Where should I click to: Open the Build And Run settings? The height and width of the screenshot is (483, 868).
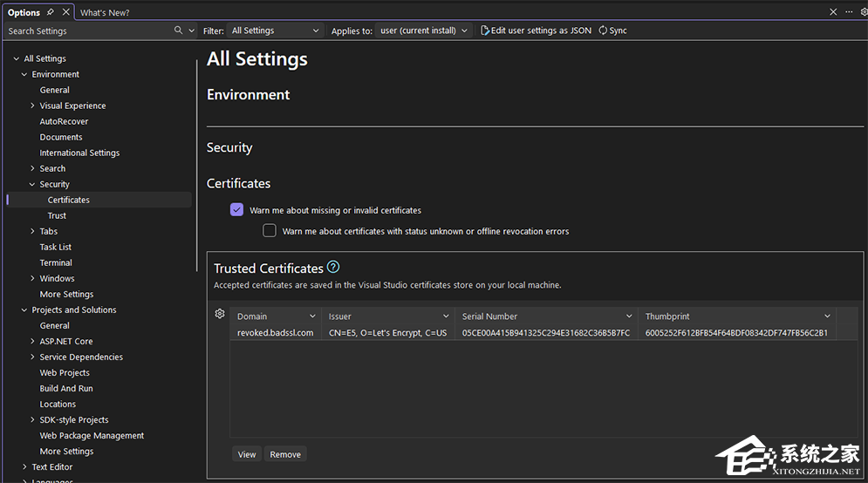[66, 388]
